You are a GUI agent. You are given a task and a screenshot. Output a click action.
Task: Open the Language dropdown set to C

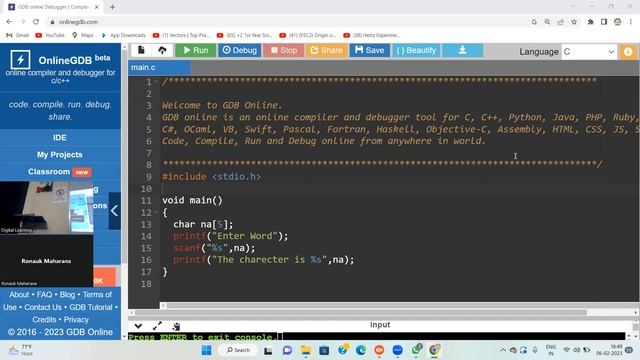click(589, 52)
